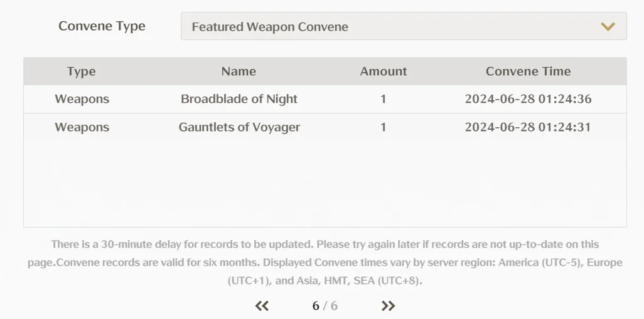
Task: Click Weapons type in Broadblade row
Action: pyautogui.click(x=82, y=99)
